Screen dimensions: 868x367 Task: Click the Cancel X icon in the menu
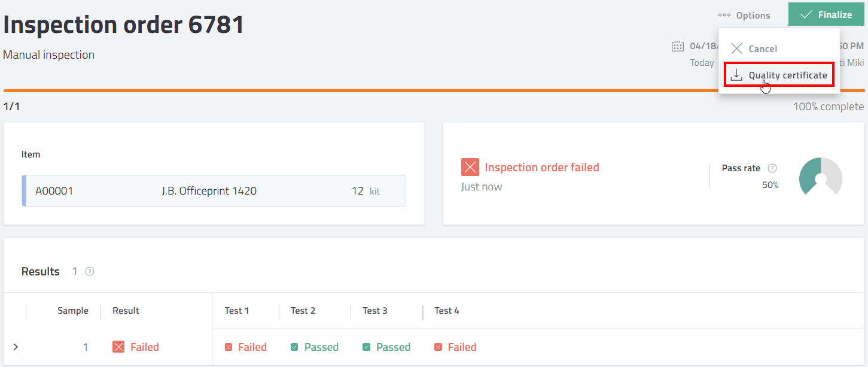[x=737, y=48]
